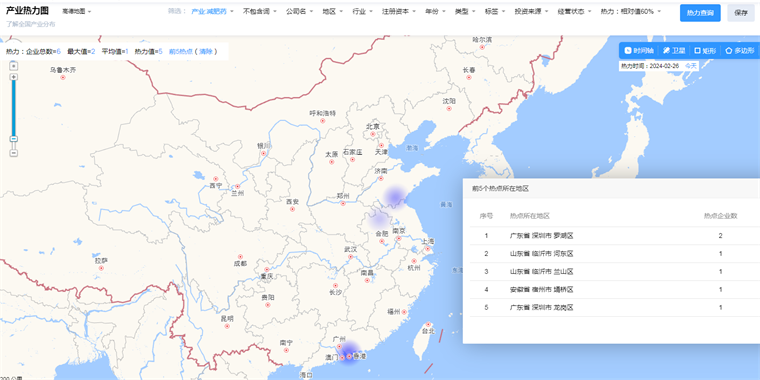Select the 山东省 临沂市 兰山区 row
The height and width of the screenshot is (380, 760).
615,271
